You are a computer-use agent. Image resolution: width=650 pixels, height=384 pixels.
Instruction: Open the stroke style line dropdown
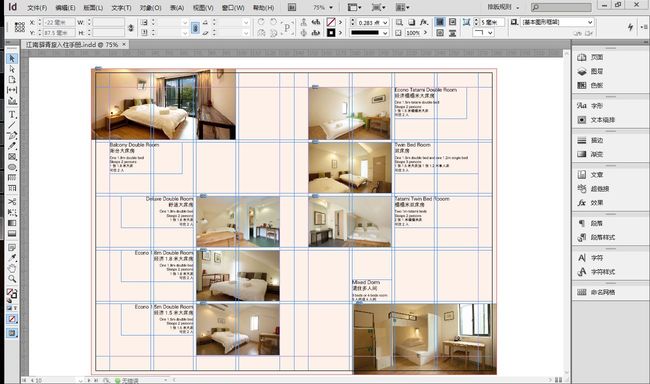pyautogui.click(x=385, y=33)
